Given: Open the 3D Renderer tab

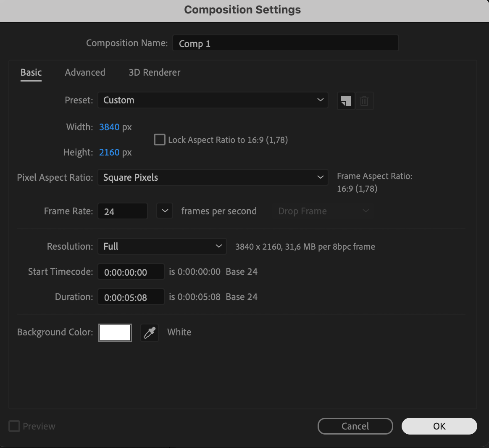Looking at the screenshot, I should tap(154, 72).
